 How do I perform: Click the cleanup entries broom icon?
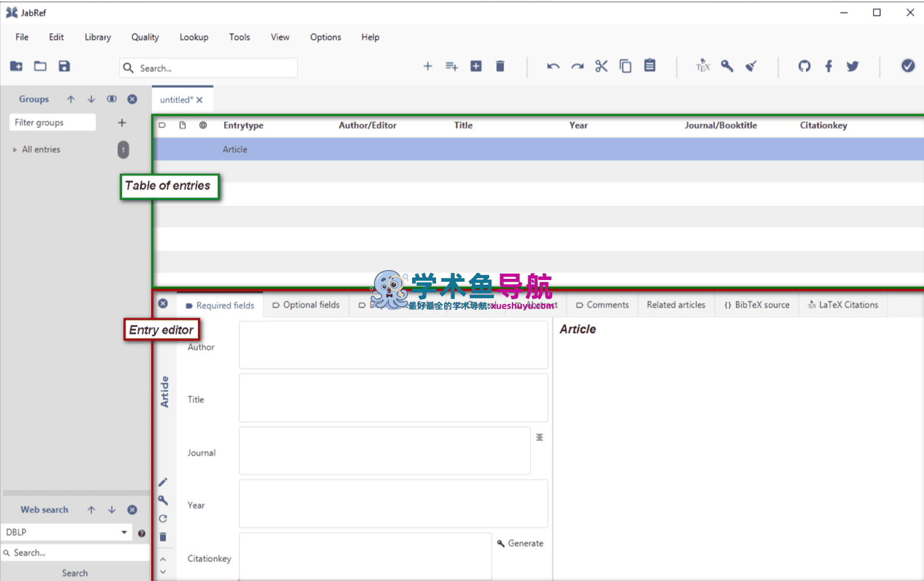tap(751, 66)
